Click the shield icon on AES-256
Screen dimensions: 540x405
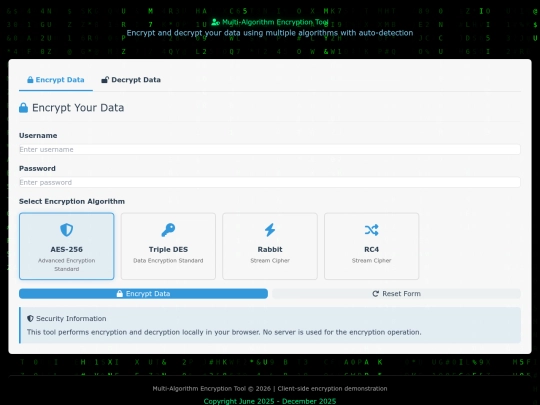coord(66,230)
